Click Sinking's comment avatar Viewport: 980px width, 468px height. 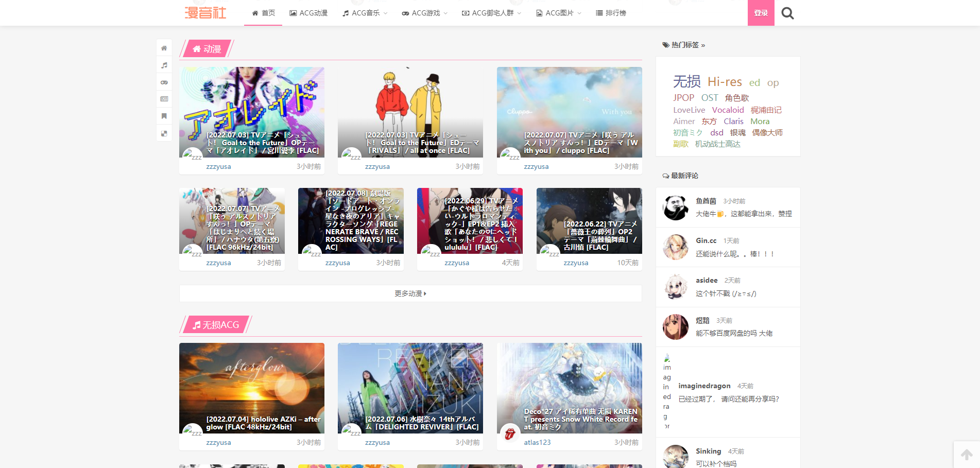point(676,457)
